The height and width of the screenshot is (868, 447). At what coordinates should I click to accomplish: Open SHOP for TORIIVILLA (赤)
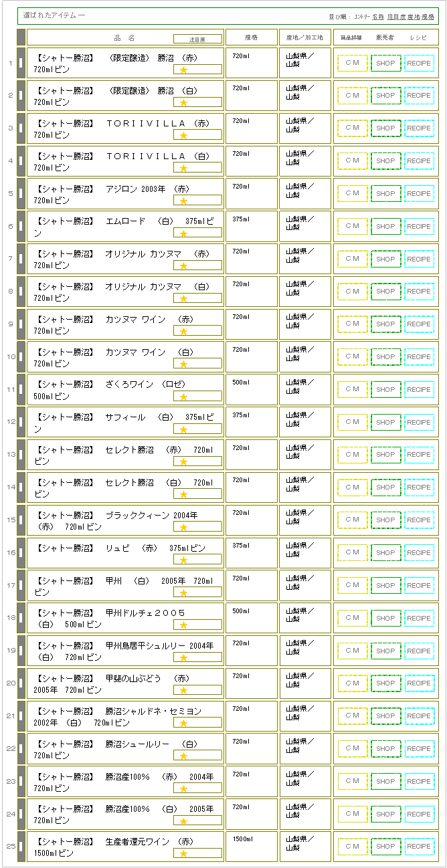[x=386, y=128]
